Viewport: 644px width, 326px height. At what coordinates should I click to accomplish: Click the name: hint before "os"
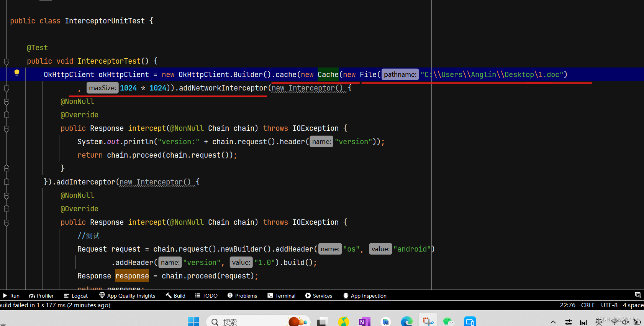click(330, 249)
